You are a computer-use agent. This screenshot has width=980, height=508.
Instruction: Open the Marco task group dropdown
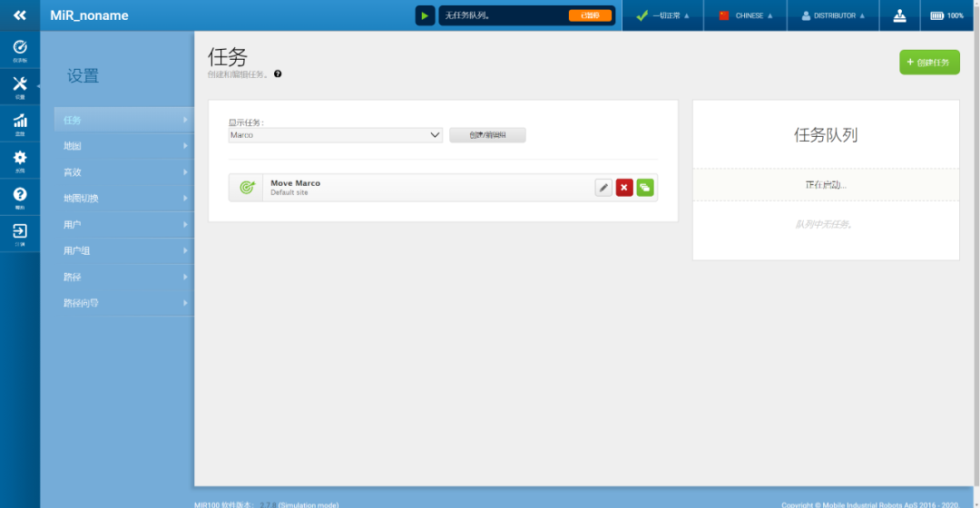pyautogui.click(x=335, y=135)
